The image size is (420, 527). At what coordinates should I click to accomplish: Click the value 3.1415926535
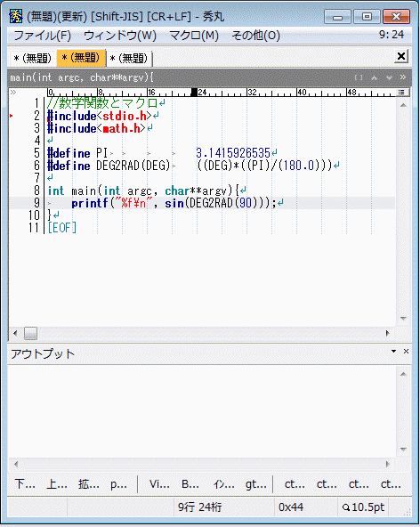[233, 153]
